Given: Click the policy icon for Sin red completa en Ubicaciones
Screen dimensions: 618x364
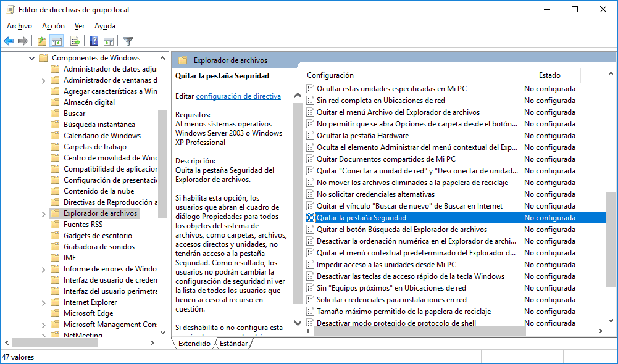Looking at the screenshot, I should click(x=311, y=101).
